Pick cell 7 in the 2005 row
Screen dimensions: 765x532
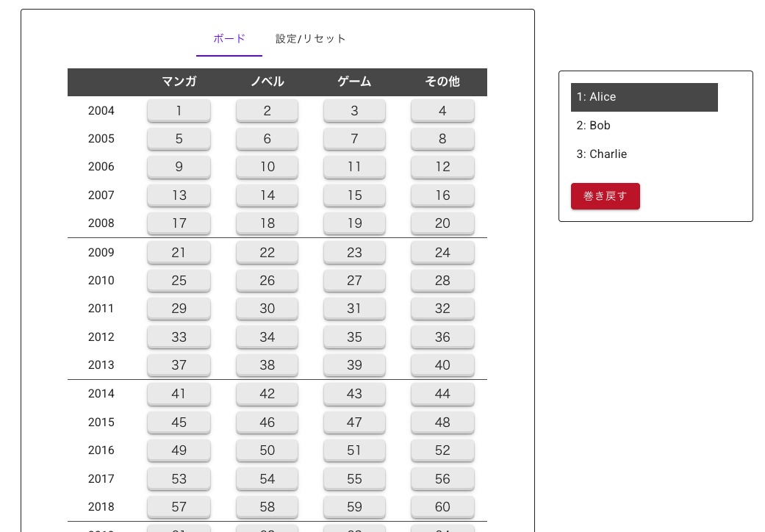click(x=354, y=139)
